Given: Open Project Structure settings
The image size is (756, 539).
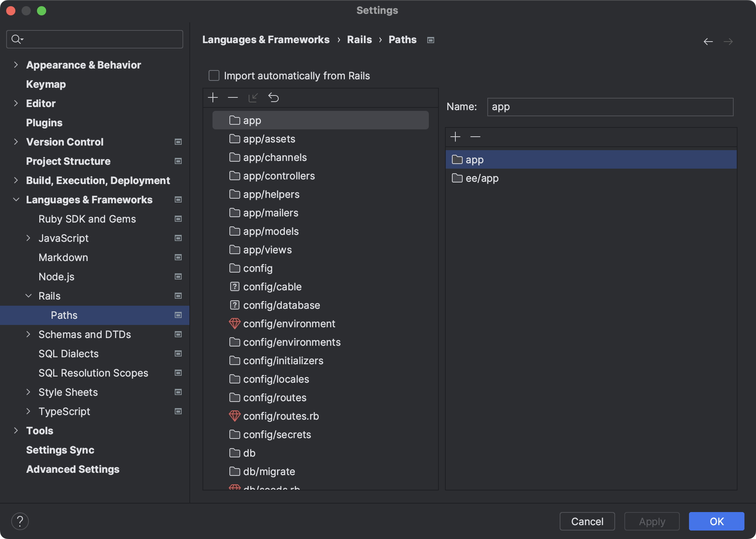Looking at the screenshot, I should pyautogui.click(x=68, y=161).
